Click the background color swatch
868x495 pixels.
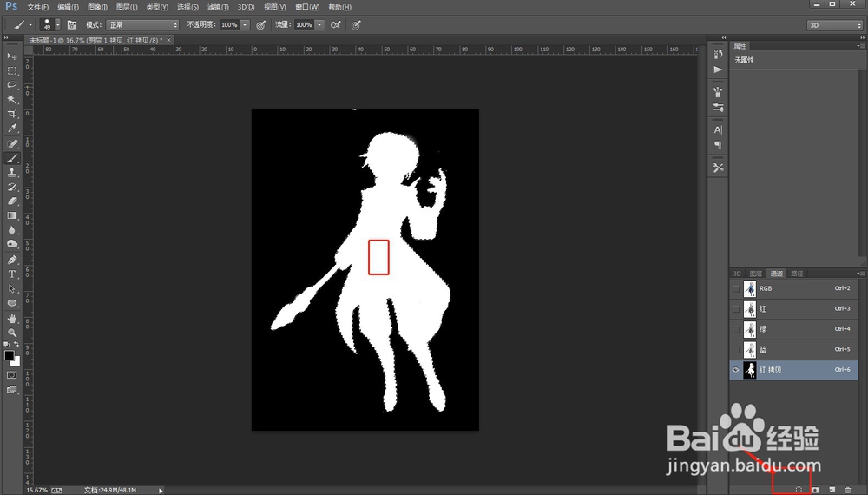(x=16, y=361)
